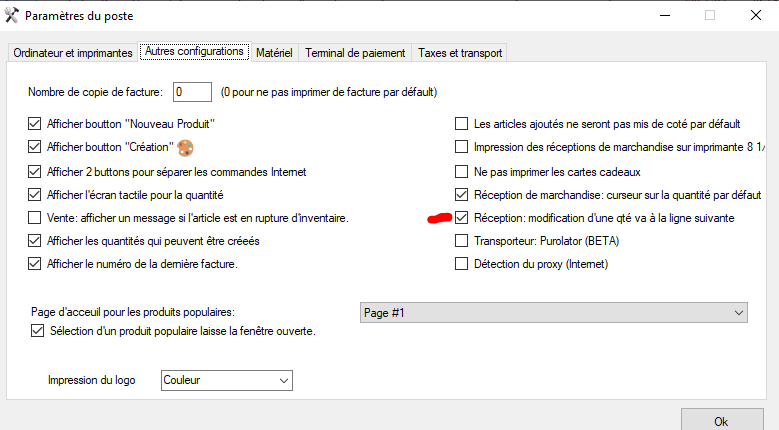Uncheck Sélection d'un produit populaire laisse la fenêtre ouverte
The height and width of the screenshot is (430, 779).
tap(37, 331)
